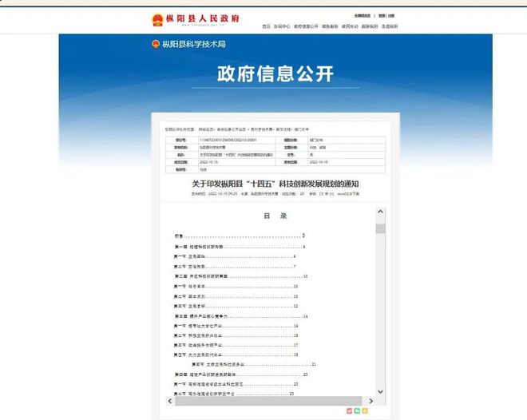
Task: Go to 部门文件 in the breadcrumb
Action: 302,129
